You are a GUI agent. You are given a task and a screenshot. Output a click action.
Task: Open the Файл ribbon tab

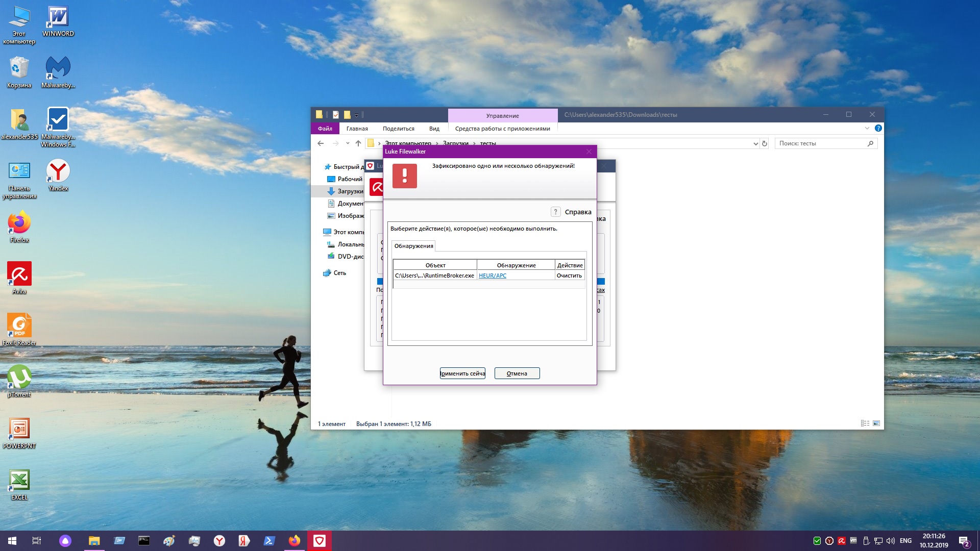325,129
